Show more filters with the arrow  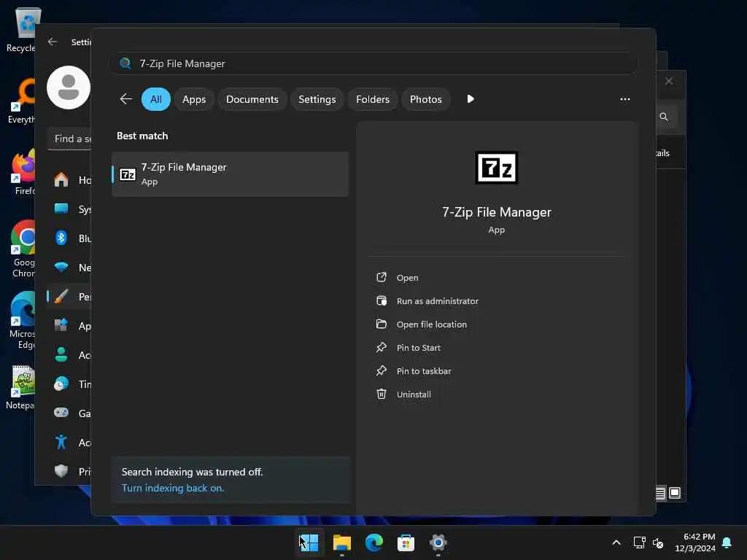click(x=471, y=99)
